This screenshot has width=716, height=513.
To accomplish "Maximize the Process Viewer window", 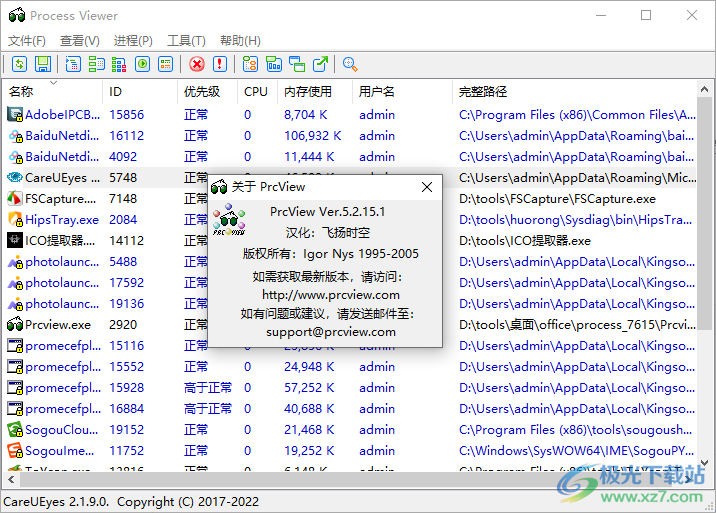I will coord(646,16).
